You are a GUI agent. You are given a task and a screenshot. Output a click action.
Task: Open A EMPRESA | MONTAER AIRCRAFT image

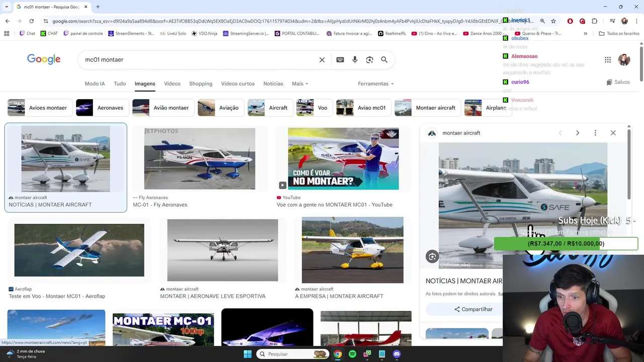click(x=352, y=250)
